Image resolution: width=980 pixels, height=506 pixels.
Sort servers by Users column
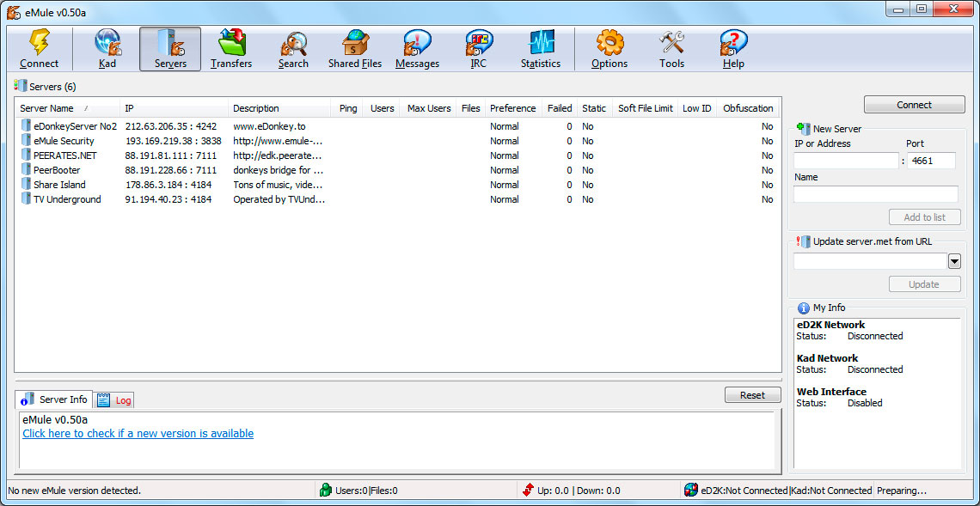[x=381, y=108]
